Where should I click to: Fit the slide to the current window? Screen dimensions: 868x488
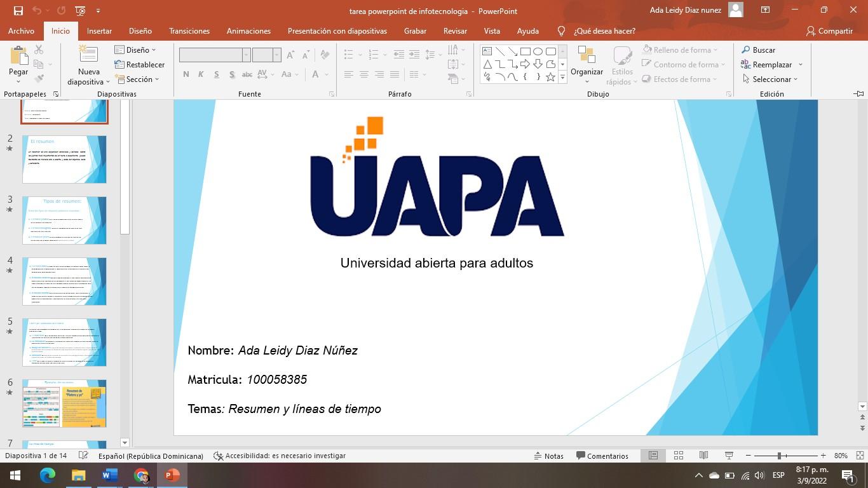[860, 456]
